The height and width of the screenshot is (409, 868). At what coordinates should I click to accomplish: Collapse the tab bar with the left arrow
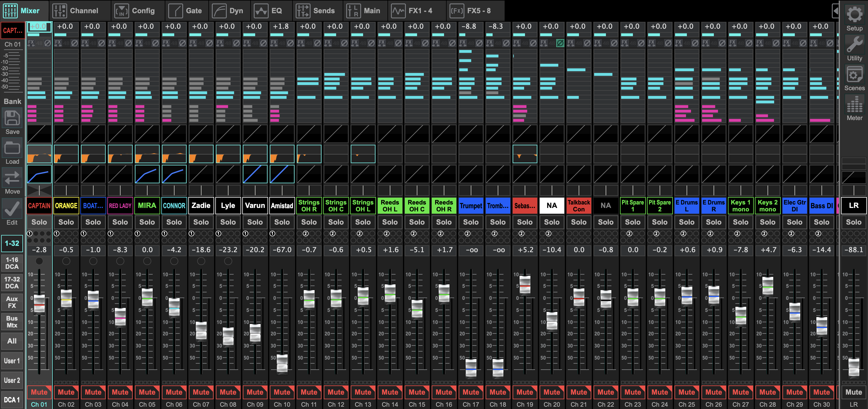[836, 10]
